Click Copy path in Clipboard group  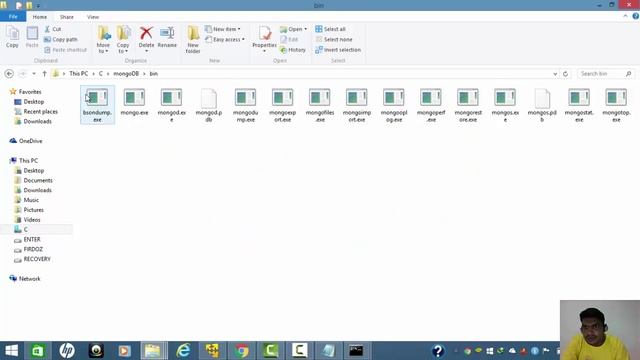(x=60, y=40)
